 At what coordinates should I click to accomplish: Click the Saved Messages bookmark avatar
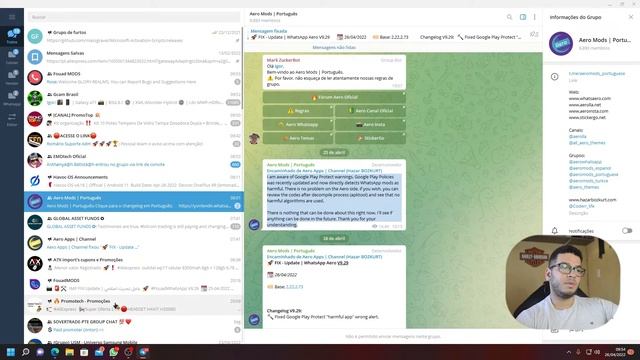[x=35, y=57]
